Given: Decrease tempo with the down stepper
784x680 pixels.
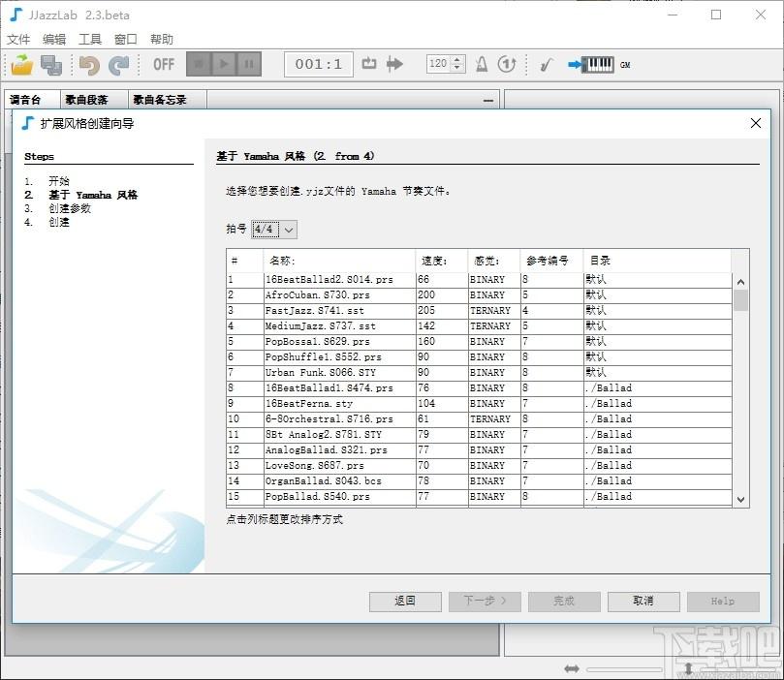Looking at the screenshot, I should (x=457, y=68).
